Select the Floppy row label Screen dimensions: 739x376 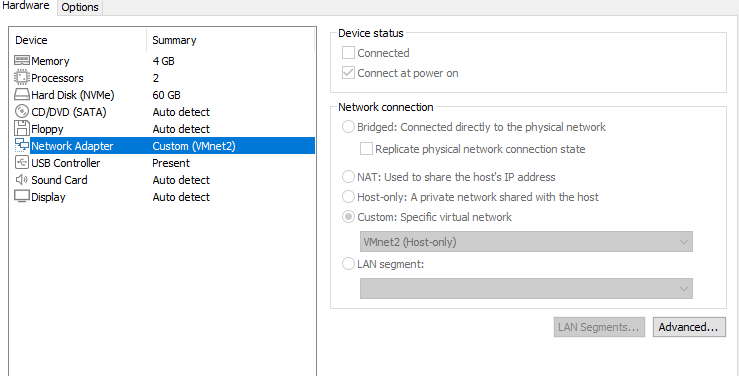point(47,129)
